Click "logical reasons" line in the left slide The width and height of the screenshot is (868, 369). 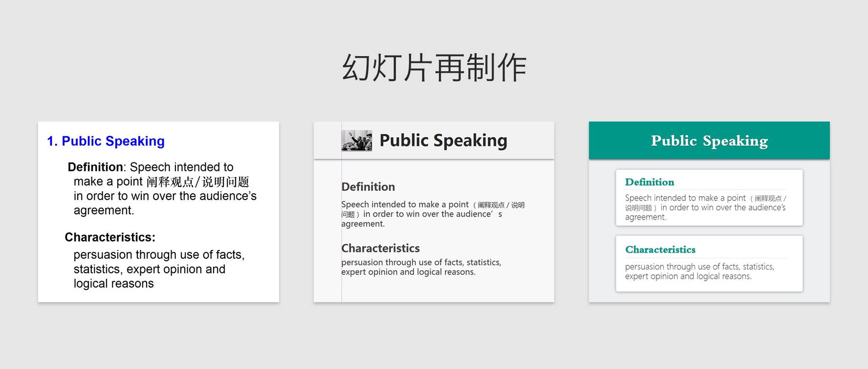pyautogui.click(x=113, y=284)
